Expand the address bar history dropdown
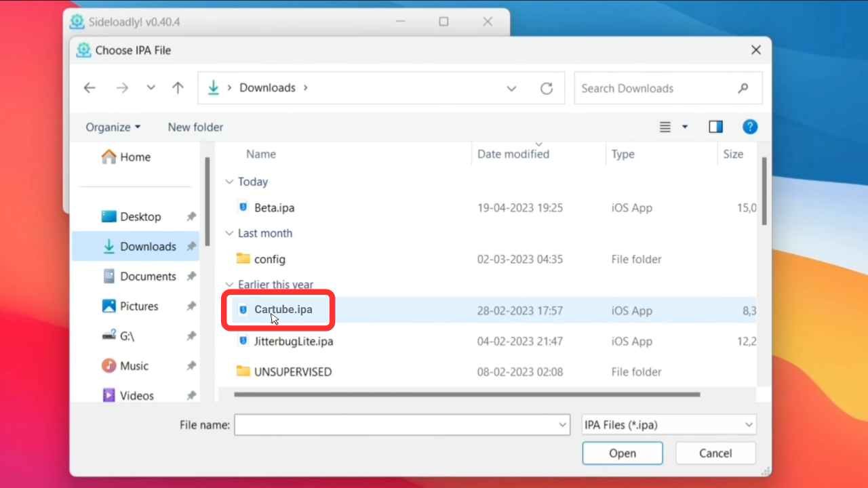868x488 pixels. coord(511,88)
